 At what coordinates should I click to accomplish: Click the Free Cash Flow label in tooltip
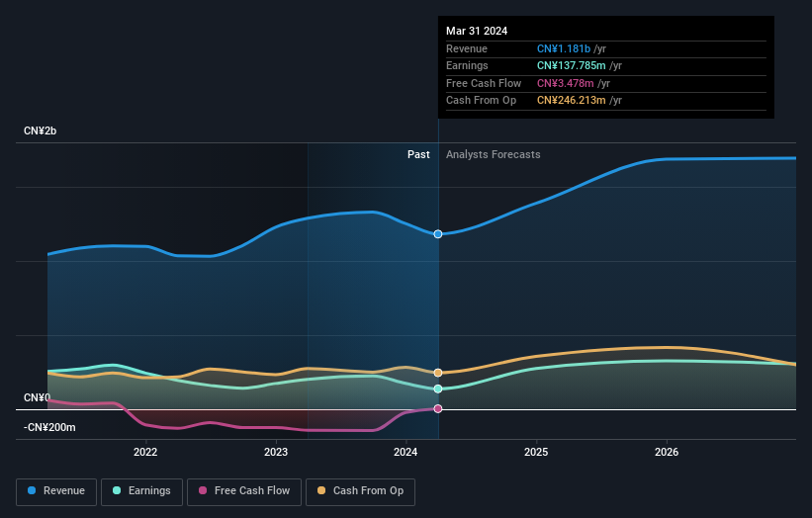pos(484,83)
